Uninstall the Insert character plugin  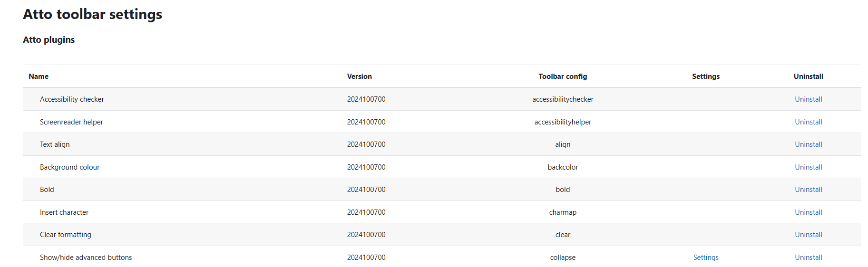point(808,212)
